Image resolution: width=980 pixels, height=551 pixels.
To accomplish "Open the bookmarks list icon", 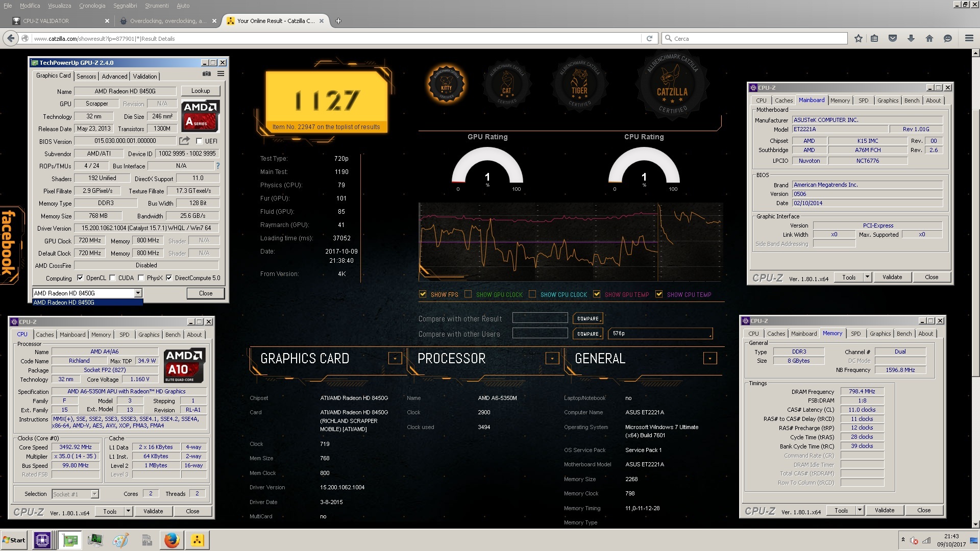I will [874, 38].
